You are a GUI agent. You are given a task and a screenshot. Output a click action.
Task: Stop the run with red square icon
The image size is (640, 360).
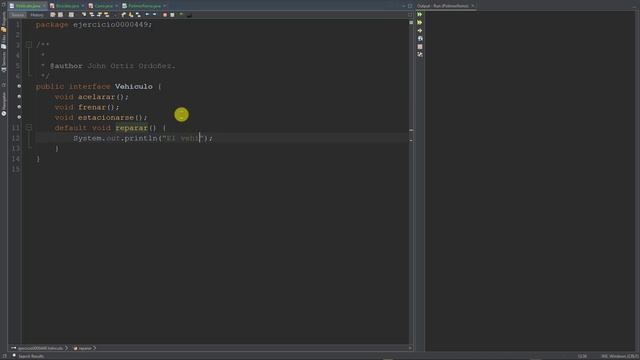420,47
